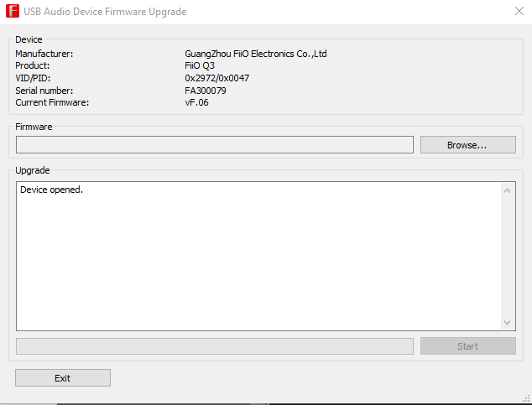This screenshot has height=405, width=532.
Task: Click the 'Device opened.' log text
Action: coord(51,190)
